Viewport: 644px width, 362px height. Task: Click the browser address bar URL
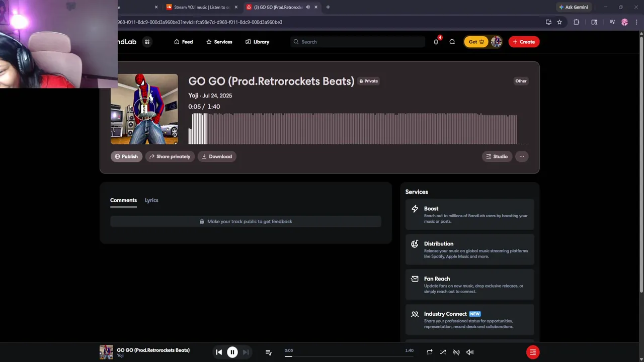pyautogui.click(x=200, y=22)
